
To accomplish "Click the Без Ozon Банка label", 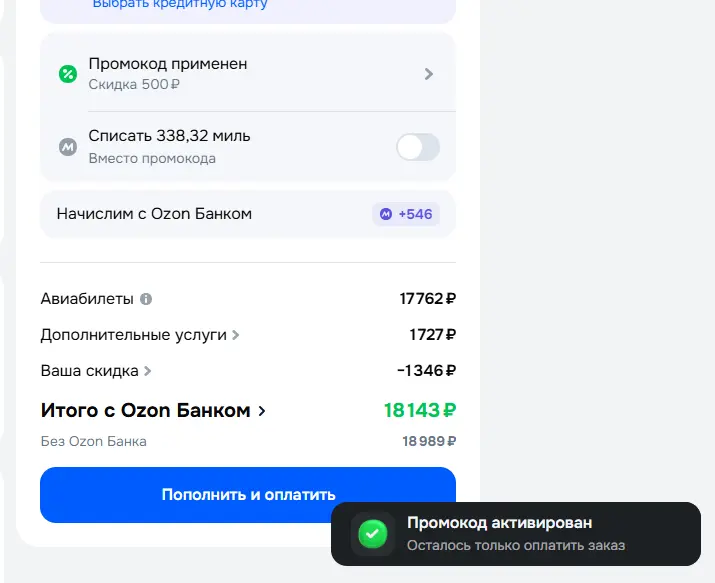I will point(93,441).
